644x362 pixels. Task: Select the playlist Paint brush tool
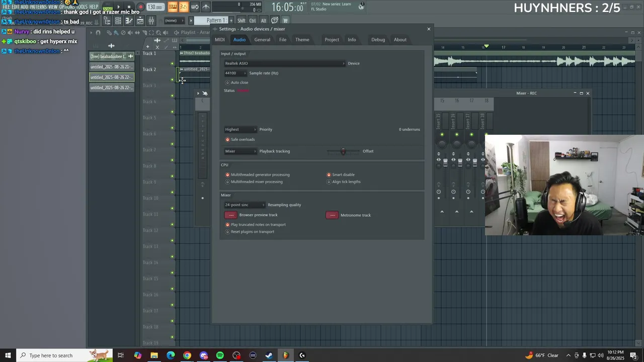point(116,33)
